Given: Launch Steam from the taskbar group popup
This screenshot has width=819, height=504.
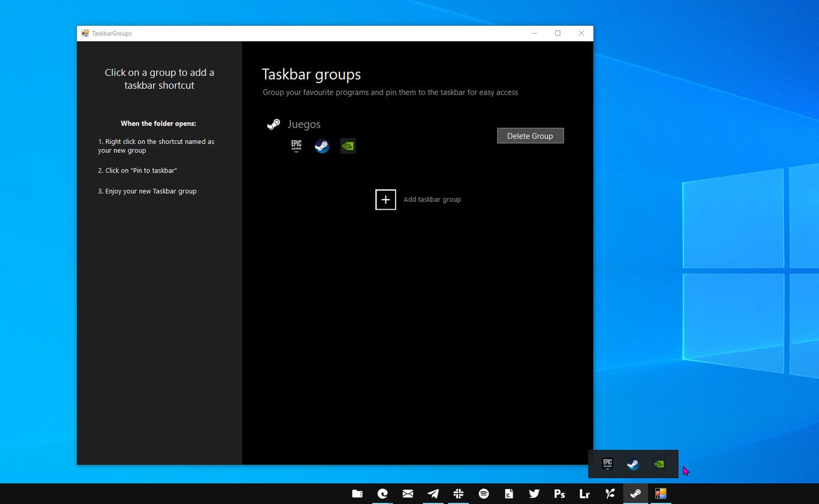Looking at the screenshot, I should pyautogui.click(x=633, y=464).
